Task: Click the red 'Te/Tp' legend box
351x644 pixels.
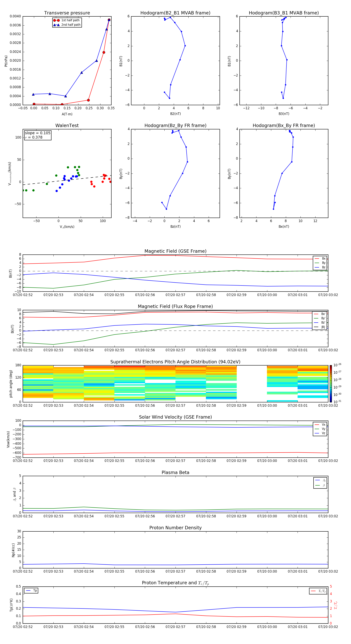Action: click(318, 591)
